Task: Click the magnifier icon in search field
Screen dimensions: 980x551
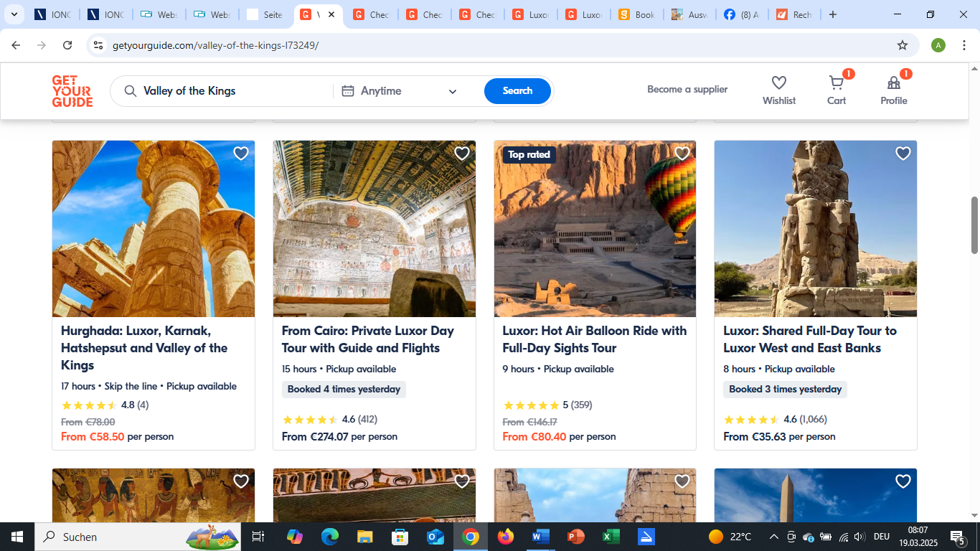Action: click(x=131, y=91)
